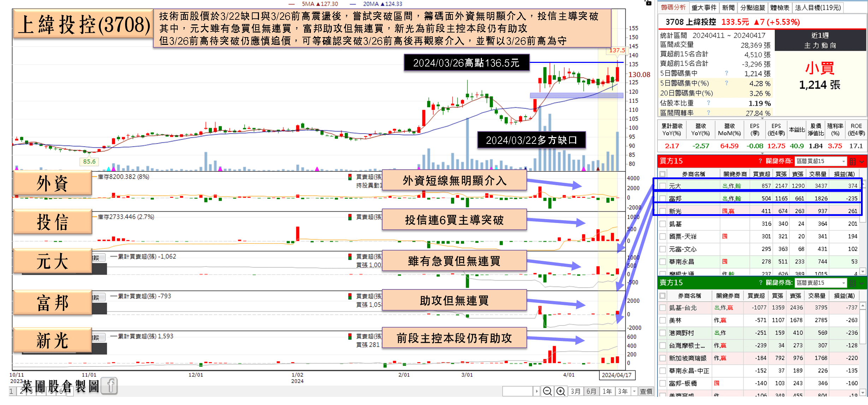Click the help question mark in 賣方15 header
This screenshot has height=405, width=868.
pyautogui.click(x=760, y=283)
